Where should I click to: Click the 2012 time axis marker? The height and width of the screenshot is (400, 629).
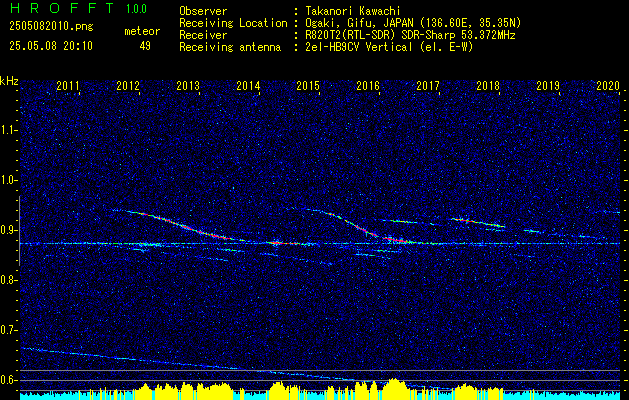pos(128,85)
